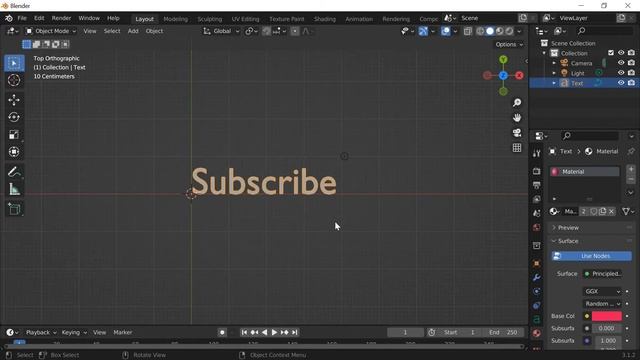Open Object Mode dropdown
The height and width of the screenshot is (360, 640).
coord(51,31)
